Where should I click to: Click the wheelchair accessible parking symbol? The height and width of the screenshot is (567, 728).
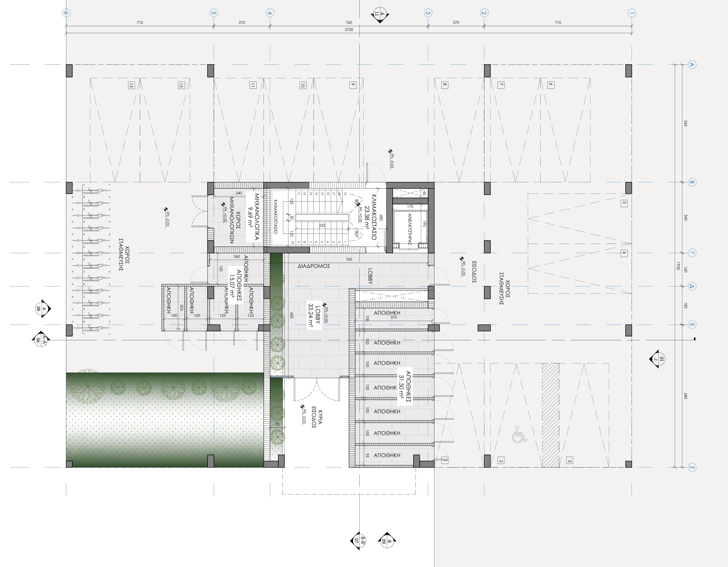[520, 435]
